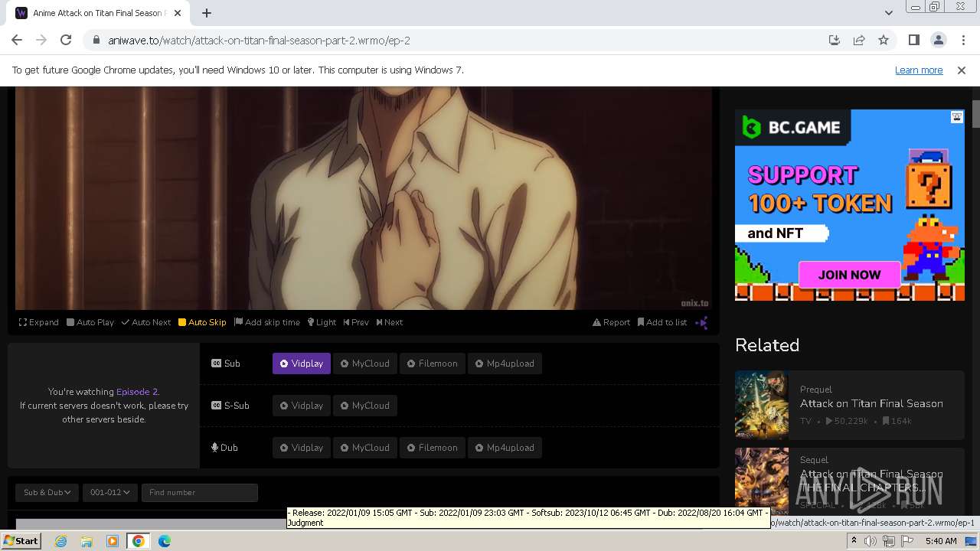Go back in browser
The height and width of the screenshot is (551, 980).
(x=17, y=41)
